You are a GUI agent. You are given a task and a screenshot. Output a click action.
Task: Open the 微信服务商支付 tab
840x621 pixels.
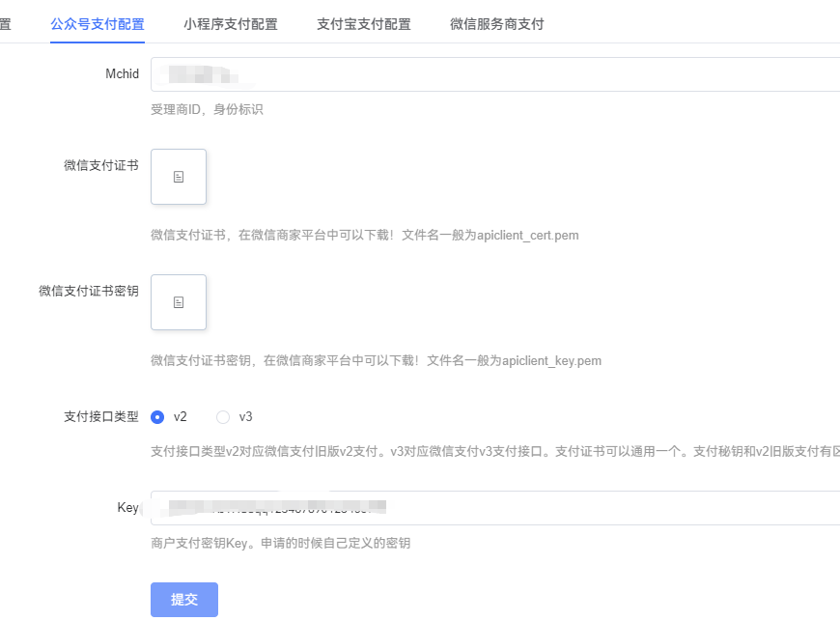[496, 24]
